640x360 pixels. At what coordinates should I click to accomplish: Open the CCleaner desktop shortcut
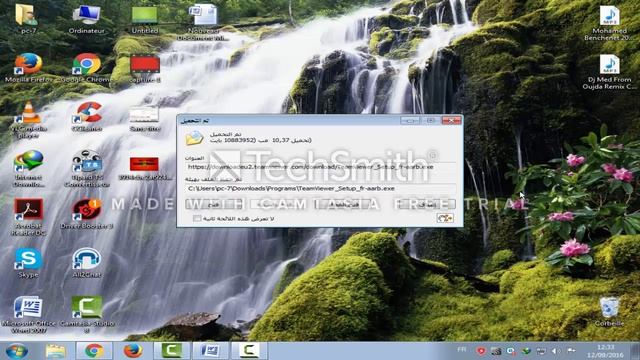86,116
